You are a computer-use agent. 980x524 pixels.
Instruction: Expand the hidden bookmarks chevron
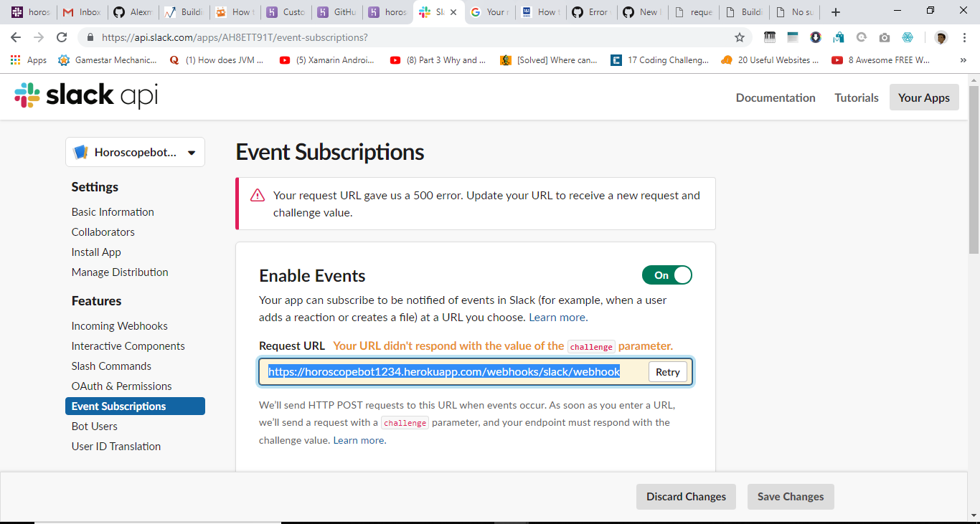click(x=963, y=60)
